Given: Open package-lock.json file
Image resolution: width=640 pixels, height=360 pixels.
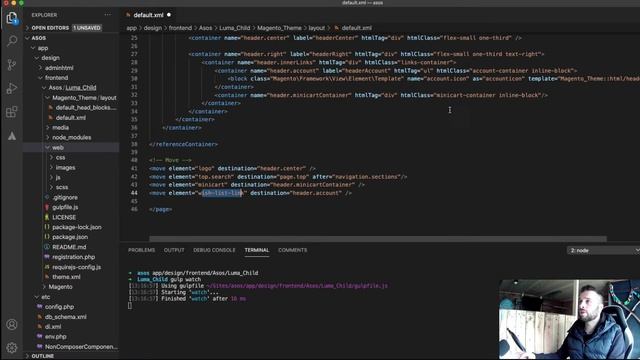Looking at the screenshot, I should click(x=77, y=227).
